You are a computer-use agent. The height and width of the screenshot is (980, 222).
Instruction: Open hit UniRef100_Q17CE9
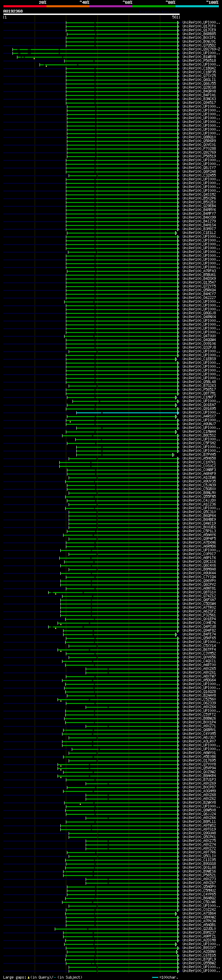pos(199,30)
